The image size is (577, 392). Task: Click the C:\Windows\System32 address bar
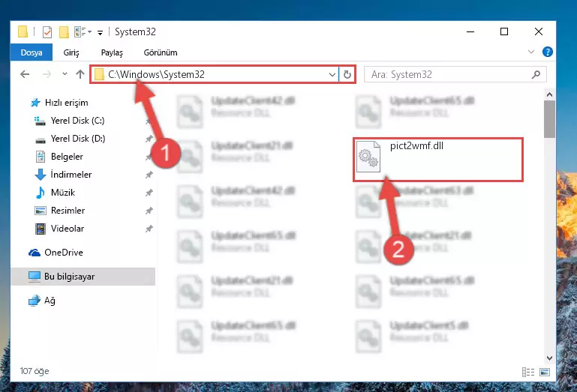(x=214, y=75)
